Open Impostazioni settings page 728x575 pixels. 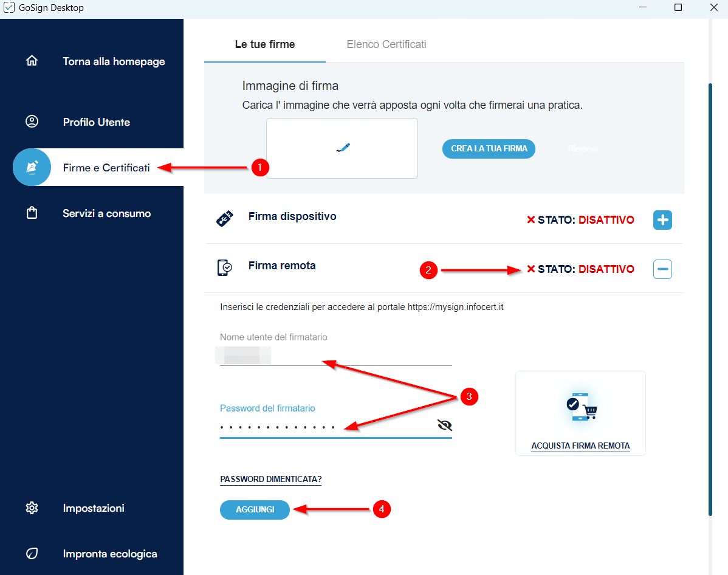point(94,508)
